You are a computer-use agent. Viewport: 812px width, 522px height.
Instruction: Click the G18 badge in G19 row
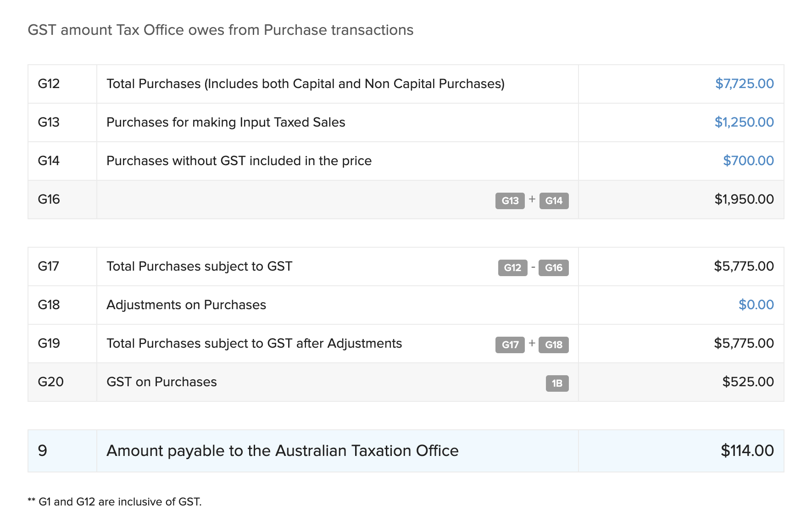point(553,344)
